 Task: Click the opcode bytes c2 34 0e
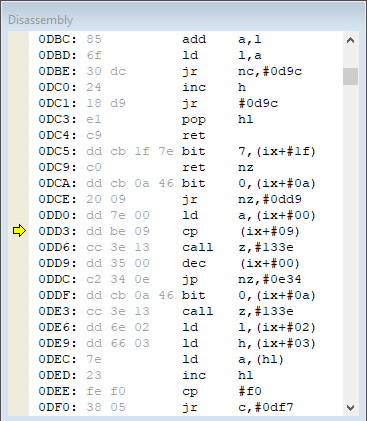(118, 279)
